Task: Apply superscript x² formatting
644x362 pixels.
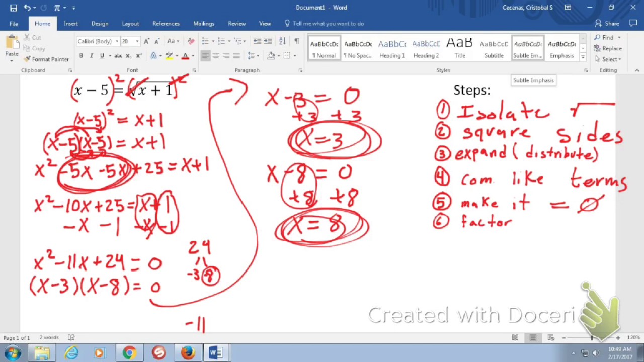Action: (x=139, y=56)
